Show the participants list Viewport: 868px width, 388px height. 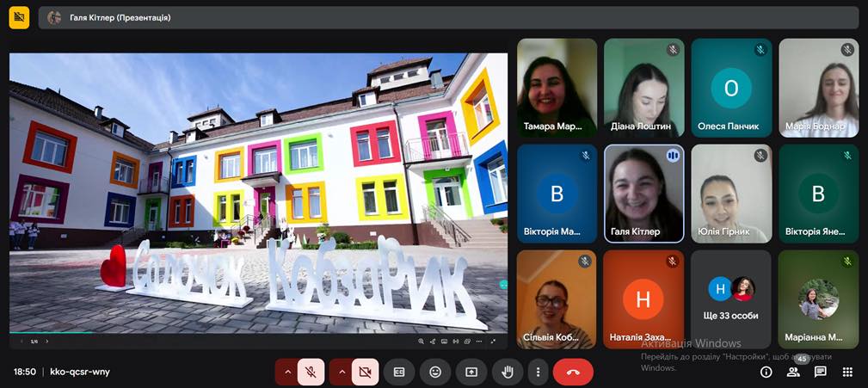793,372
